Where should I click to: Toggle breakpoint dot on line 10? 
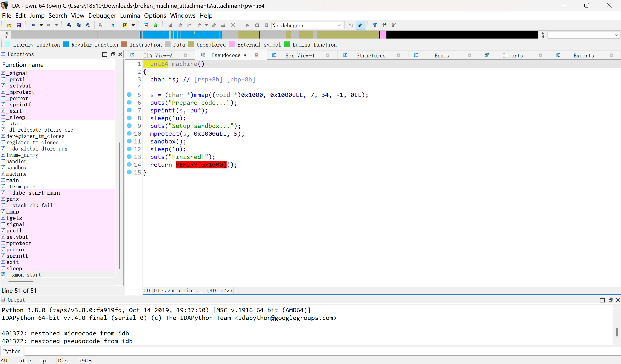129,133
